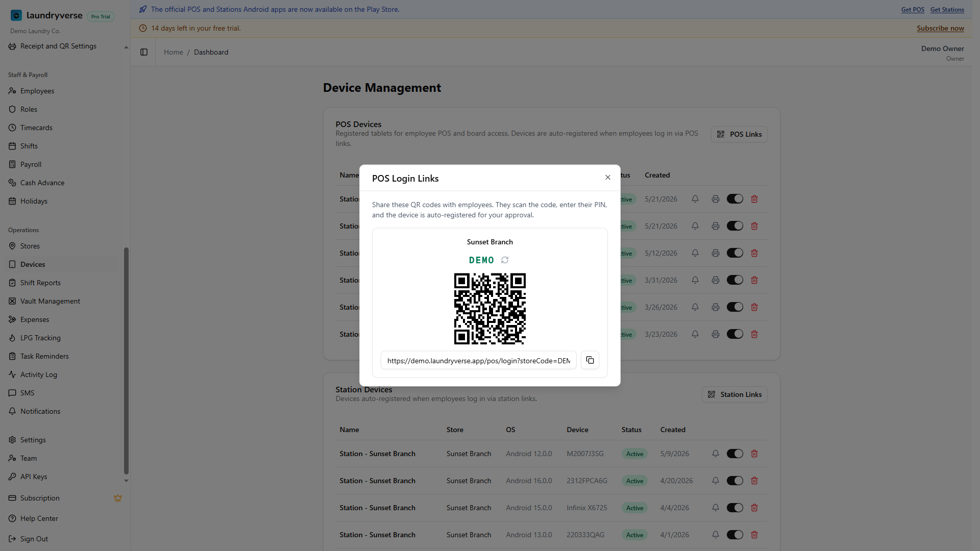Click the Get Stations link
The image size is (980, 551).
pyautogui.click(x=947, y=9)
